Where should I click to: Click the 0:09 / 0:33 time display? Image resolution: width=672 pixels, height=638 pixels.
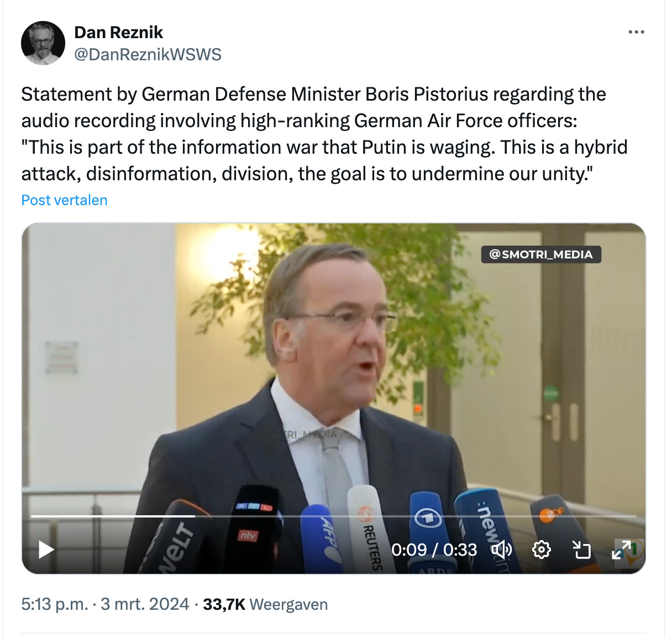(x=434, y=550)
